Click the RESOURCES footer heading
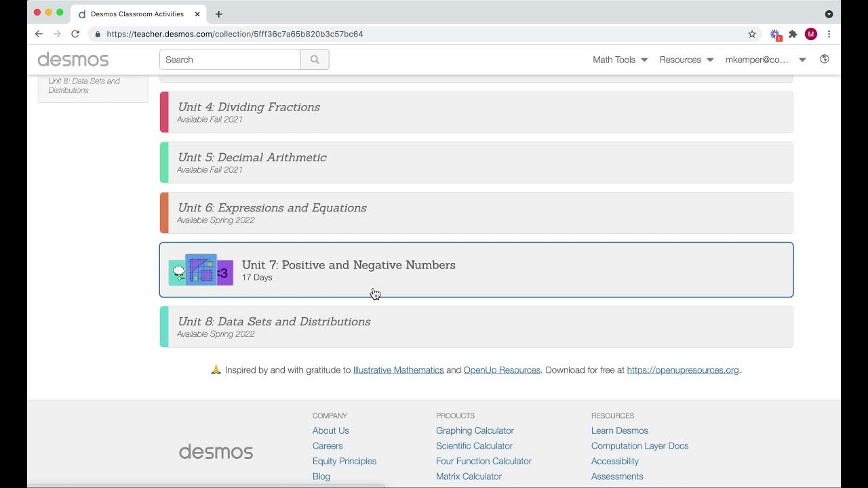The image size is (868, 488). (612, 415)
